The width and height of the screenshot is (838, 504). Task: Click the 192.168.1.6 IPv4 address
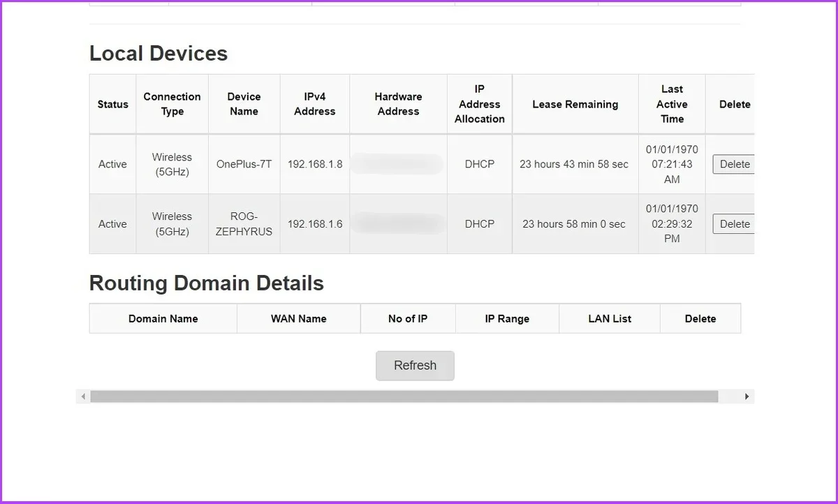[x=315, y=224]
